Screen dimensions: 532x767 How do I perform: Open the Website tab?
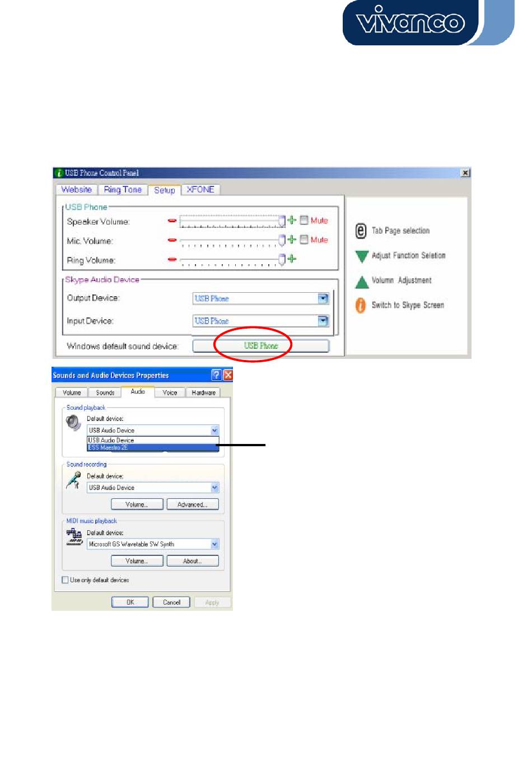point(77,190)
